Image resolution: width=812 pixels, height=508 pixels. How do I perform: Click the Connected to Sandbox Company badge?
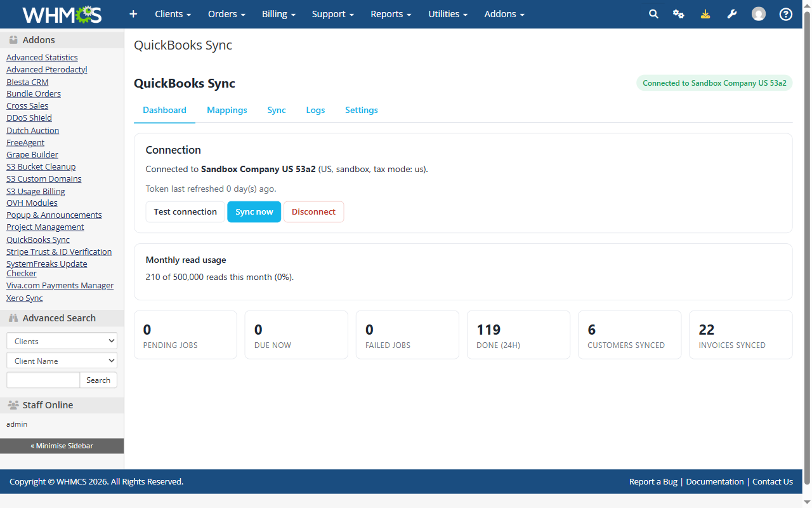pos(714,83)
